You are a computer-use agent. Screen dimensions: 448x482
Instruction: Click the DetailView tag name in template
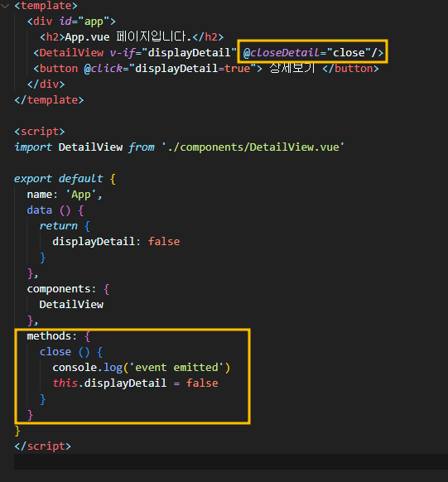[x=71, y=52]
